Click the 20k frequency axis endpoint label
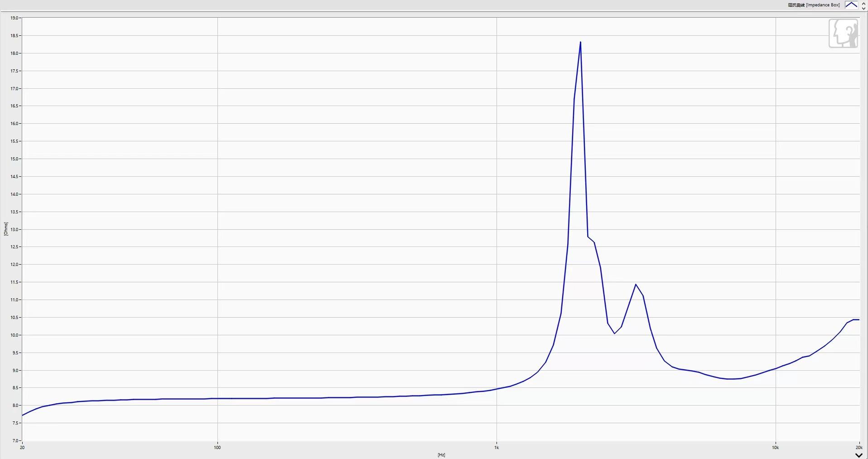 (x=859, y=448)
